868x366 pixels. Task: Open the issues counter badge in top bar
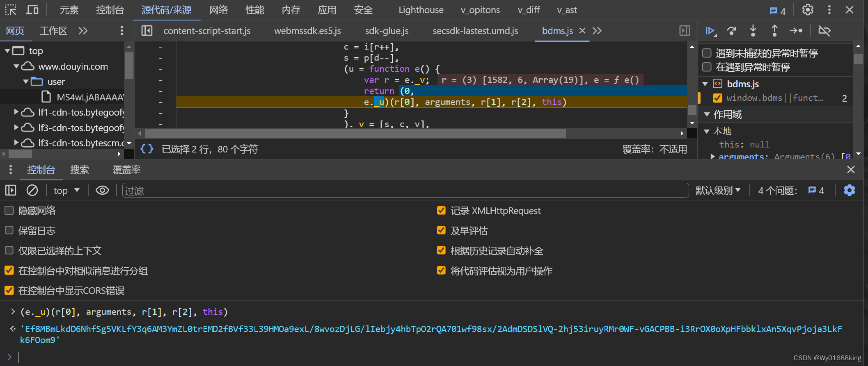pyautogui.click(x=777, y=11)
